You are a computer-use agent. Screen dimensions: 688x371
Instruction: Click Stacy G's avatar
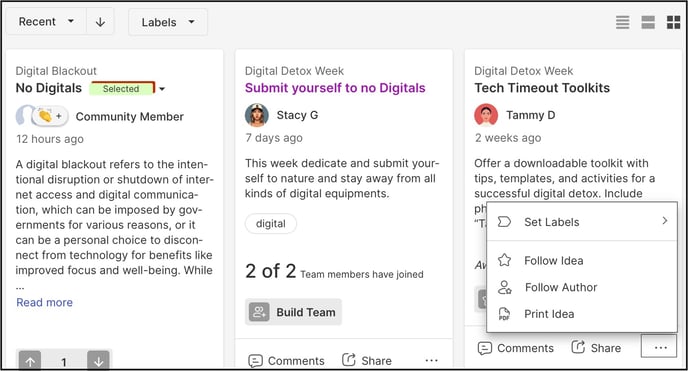tap(257, 115)
